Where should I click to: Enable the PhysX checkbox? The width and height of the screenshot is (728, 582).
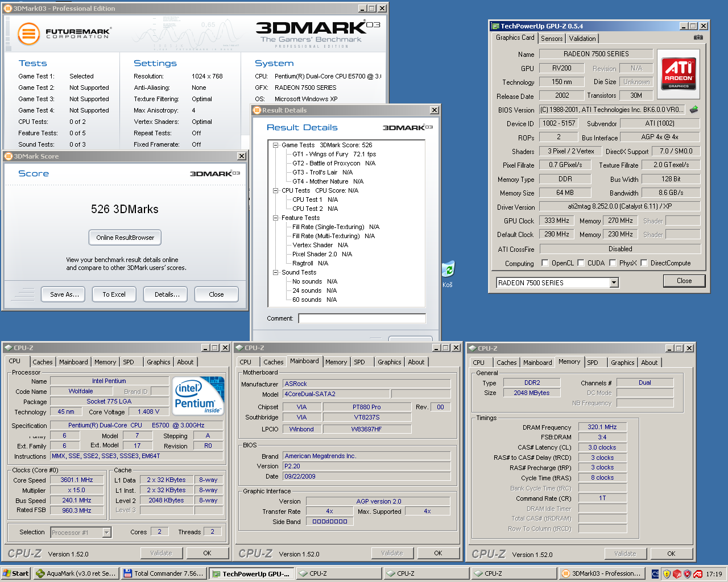point(613,263)
